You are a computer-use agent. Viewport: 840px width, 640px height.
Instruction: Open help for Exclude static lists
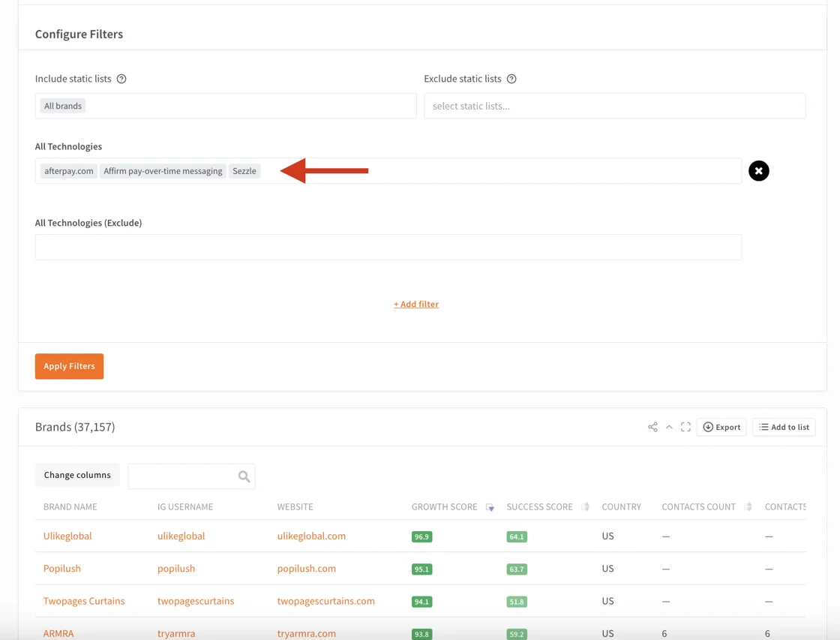[511, 79]
